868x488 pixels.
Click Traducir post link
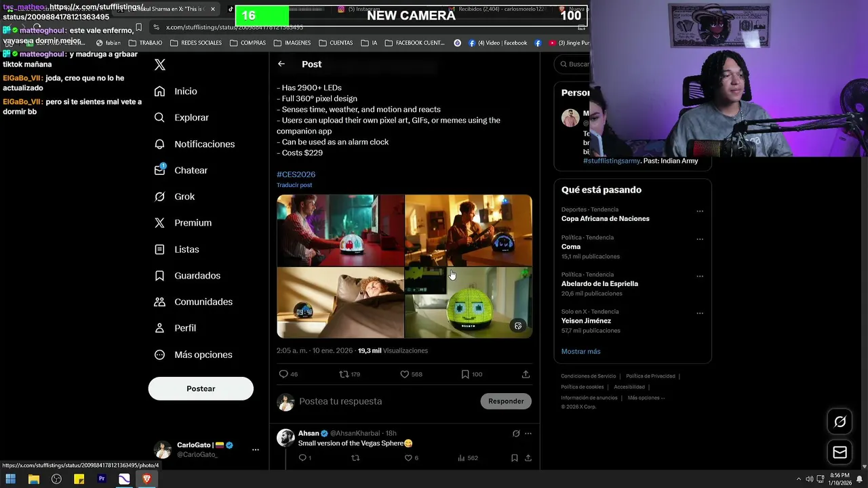pyautogui.click(x=294, y=185)
